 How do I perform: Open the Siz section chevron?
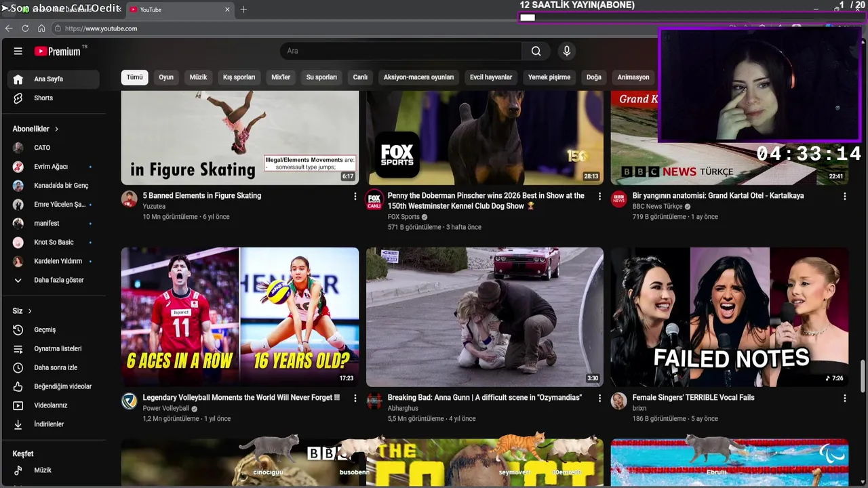(30, 311)
